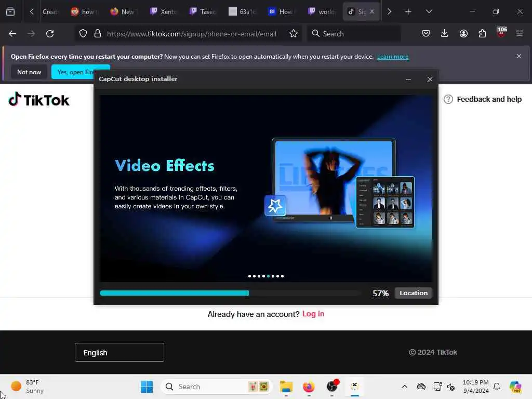Open tracking protection shield icon

(x=83, y=34)
